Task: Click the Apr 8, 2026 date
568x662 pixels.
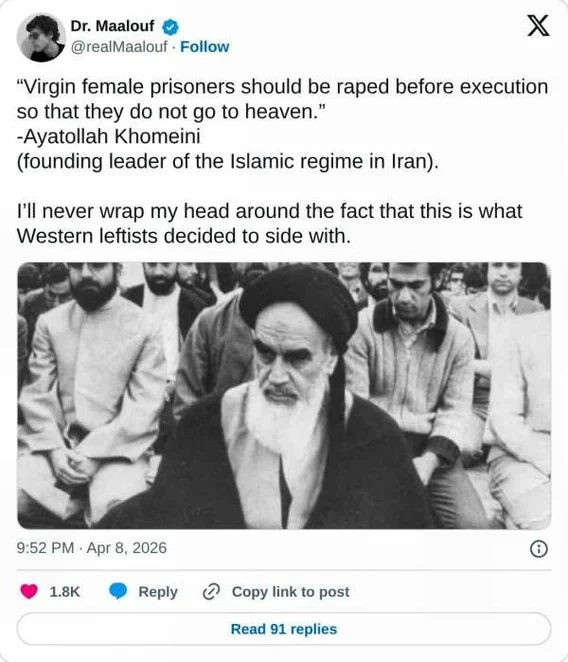Action: (127, 548)
